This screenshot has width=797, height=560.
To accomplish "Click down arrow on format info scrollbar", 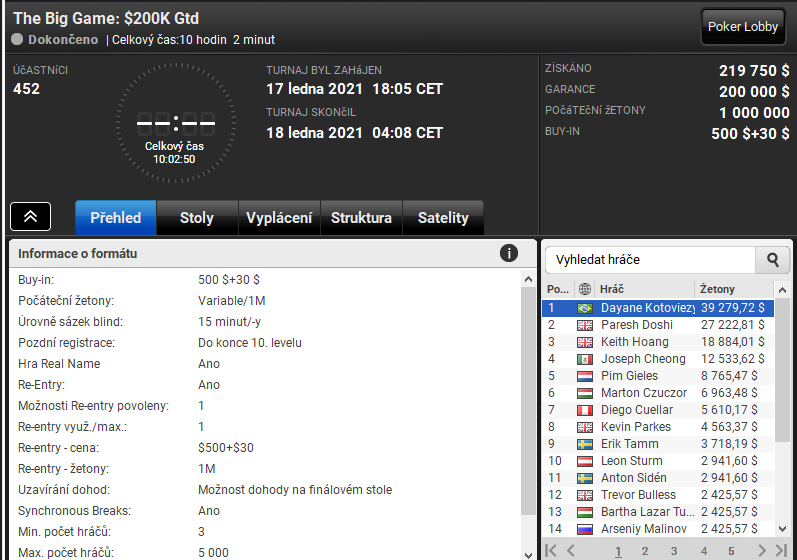I will point(528,555).
